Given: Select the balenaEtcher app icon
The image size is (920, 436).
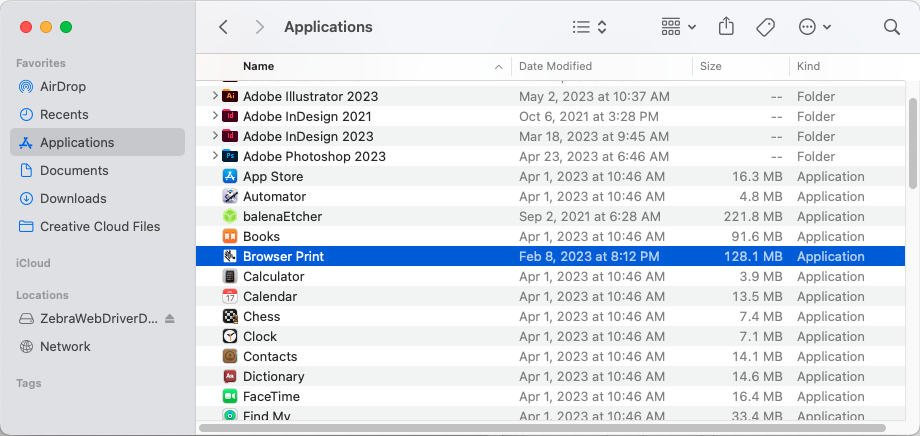Looking at the screenshot, I should [230, 216].
